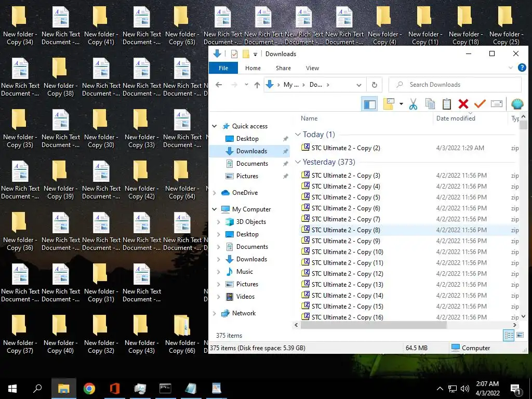532x399 pixels.
Task: Click the Folder Options icon in the toolbar
Action: coord(389,104)
